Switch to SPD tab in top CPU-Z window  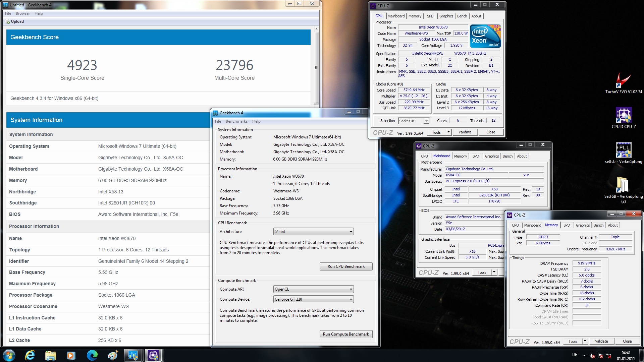pos(430,16)
